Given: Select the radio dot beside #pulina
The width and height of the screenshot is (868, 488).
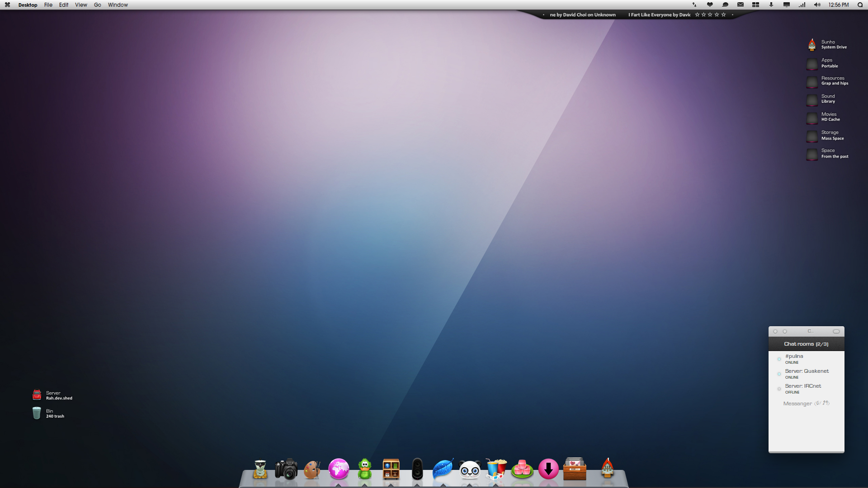Looking at the screenshot, I should [x=779, y=359].
